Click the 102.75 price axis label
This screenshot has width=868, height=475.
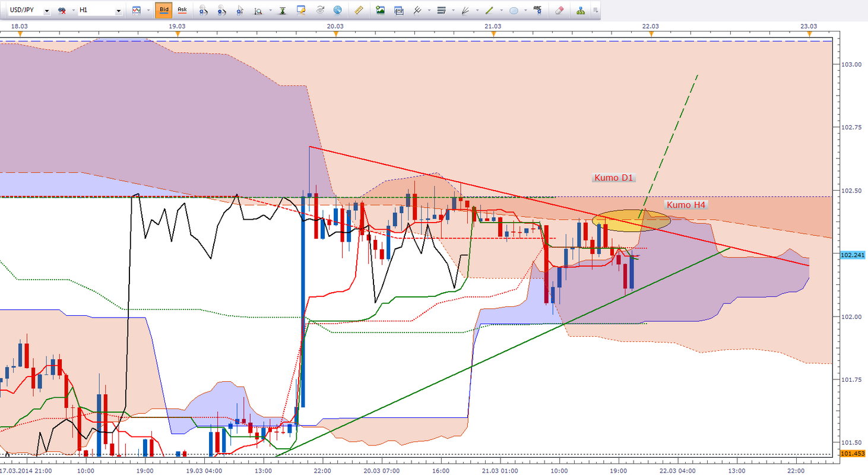851,127
